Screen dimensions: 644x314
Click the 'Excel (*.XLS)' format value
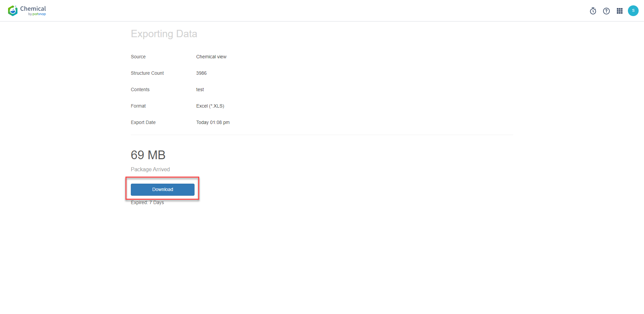[210, 106]
